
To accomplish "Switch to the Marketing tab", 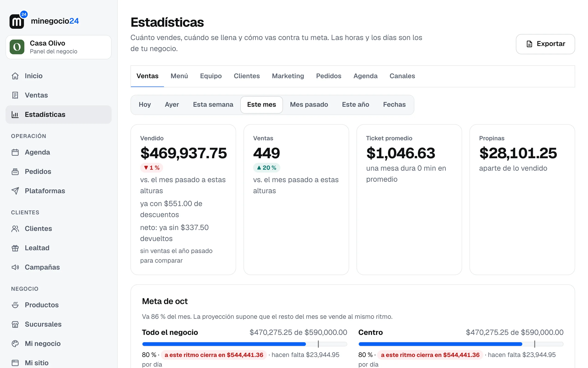I will [288, 76].
